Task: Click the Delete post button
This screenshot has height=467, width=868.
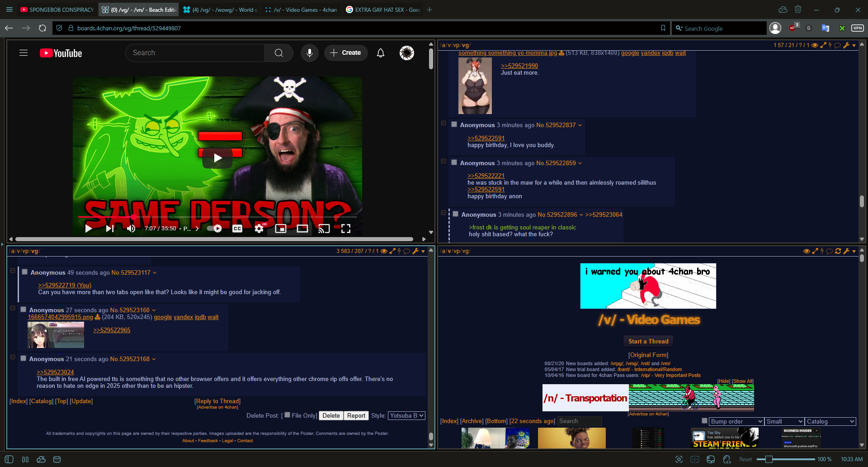Action: click(x=331, y=415)
